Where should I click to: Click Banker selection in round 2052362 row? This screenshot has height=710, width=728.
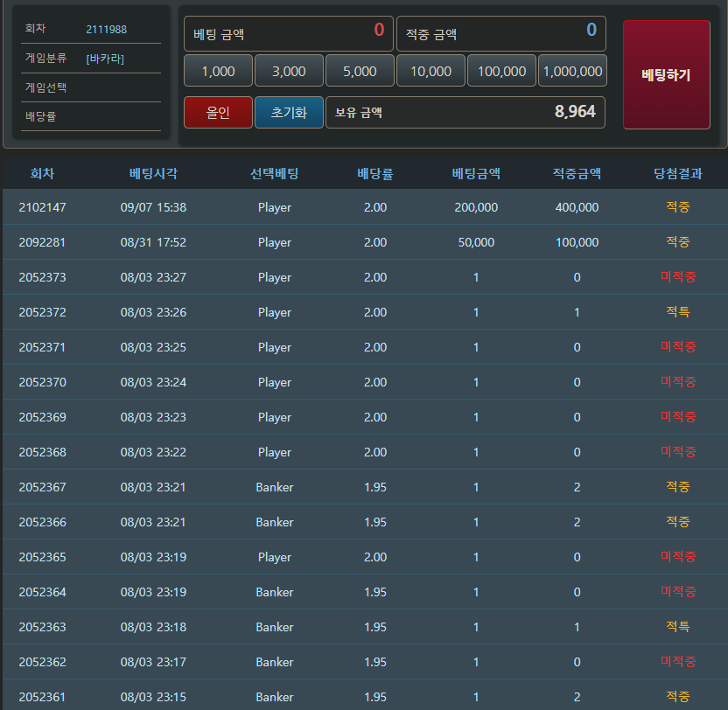click(275, 662)
